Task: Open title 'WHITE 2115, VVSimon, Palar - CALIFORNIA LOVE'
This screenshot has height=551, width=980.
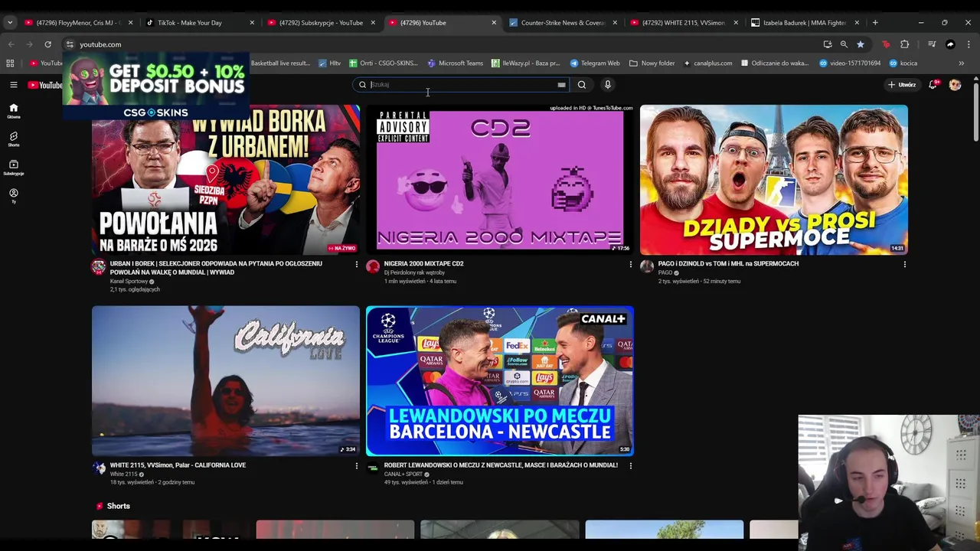Action: coord(178,465)
